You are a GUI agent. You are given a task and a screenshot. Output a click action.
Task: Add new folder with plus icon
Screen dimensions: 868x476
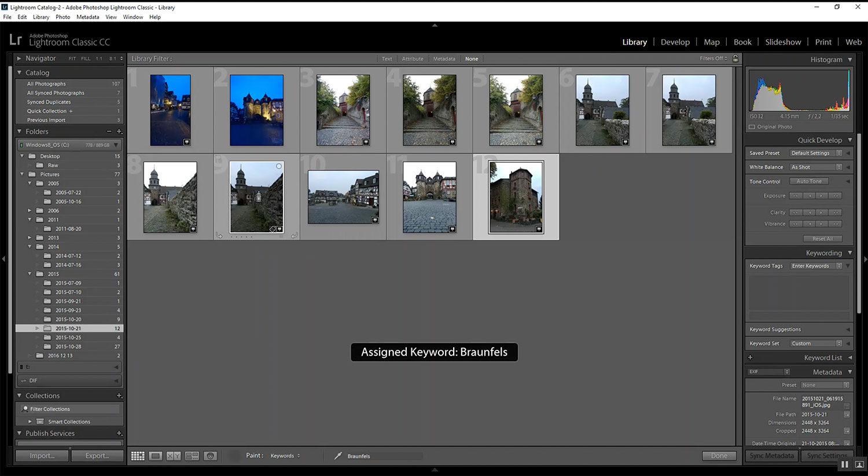pos(119,131)
